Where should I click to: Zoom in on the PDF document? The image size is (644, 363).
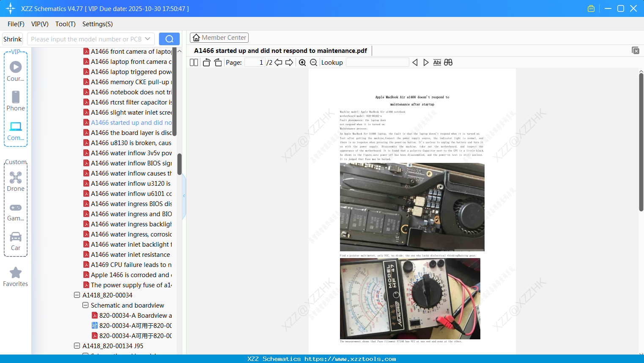tap(302, 62)
